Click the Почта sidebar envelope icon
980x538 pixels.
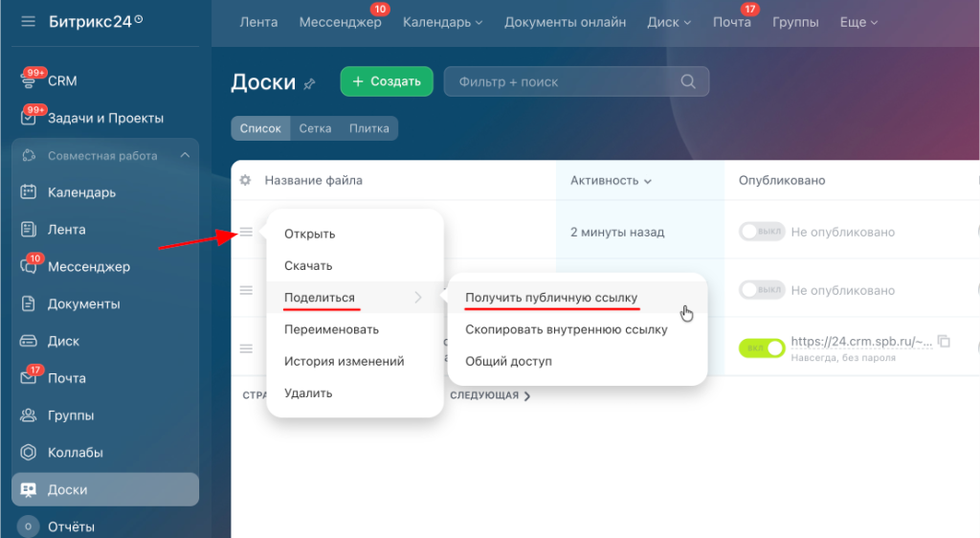tap(29, 378)
